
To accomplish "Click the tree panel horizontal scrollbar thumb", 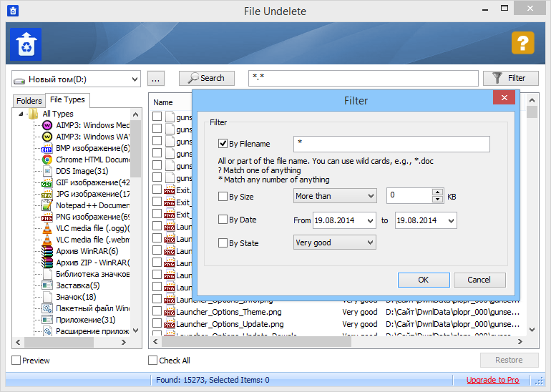I will click(59, 342).
